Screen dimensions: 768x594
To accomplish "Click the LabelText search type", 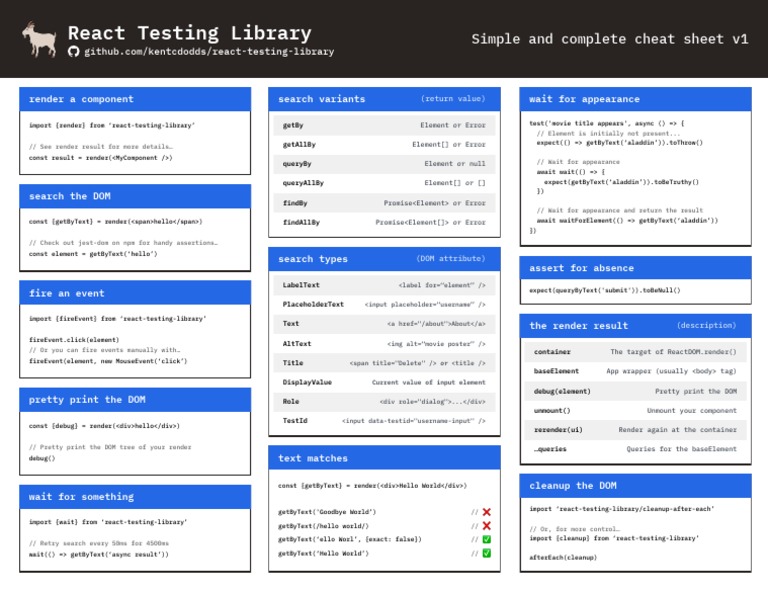I will click(x=384, y=285).
